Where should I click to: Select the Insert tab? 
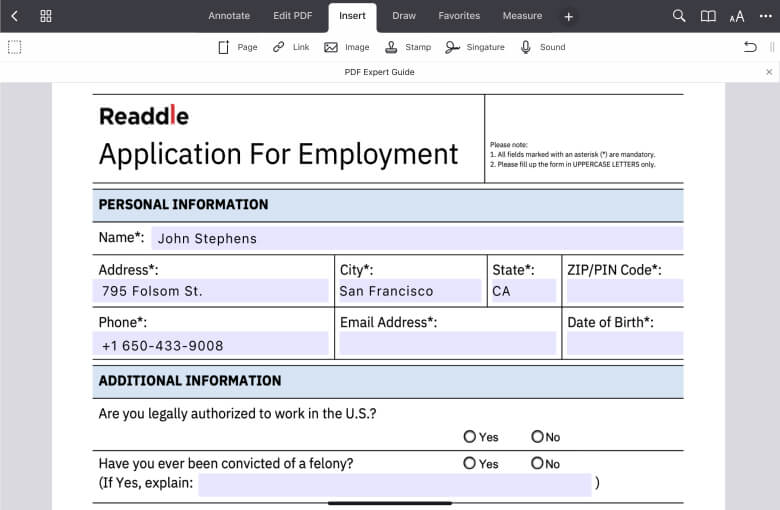pos(352,16)
